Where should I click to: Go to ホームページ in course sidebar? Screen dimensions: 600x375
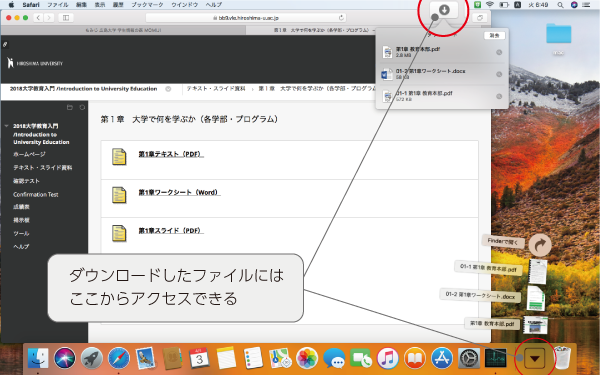(x=29, y=154)
